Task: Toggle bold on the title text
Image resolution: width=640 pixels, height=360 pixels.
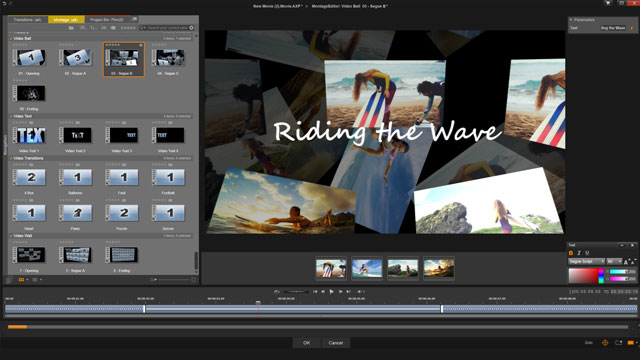Action: pyautogui.click(x=571, y=253)
